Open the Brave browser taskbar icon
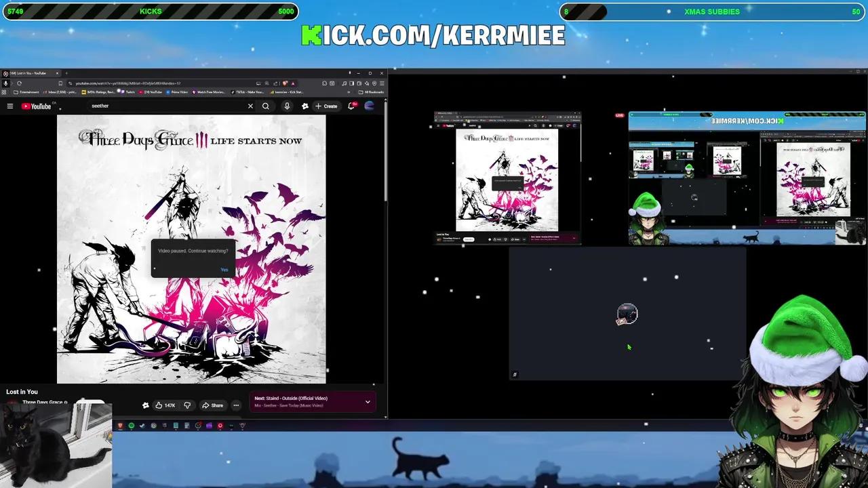The height and width of the screenshot is (488, 868). click(x=120, y=426)
